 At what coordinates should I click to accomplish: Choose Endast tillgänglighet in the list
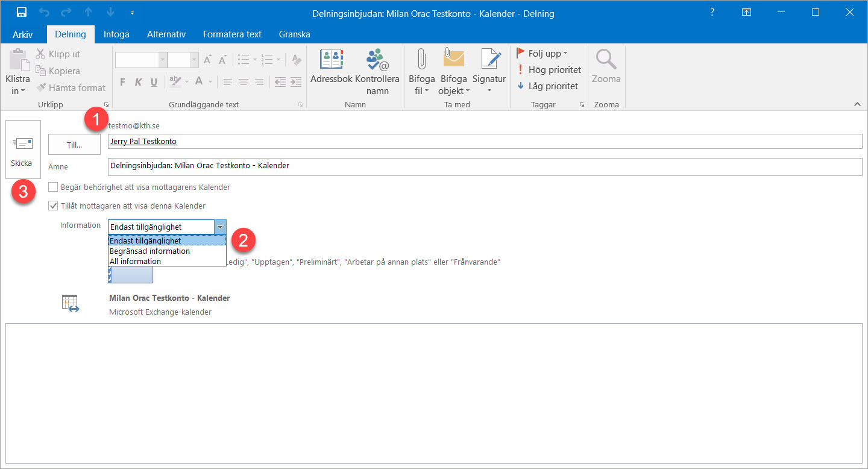[167, 241]
